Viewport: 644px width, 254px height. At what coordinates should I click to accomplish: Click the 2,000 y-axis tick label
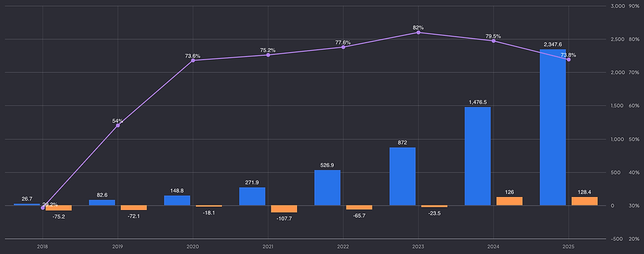tap(618, 73)
